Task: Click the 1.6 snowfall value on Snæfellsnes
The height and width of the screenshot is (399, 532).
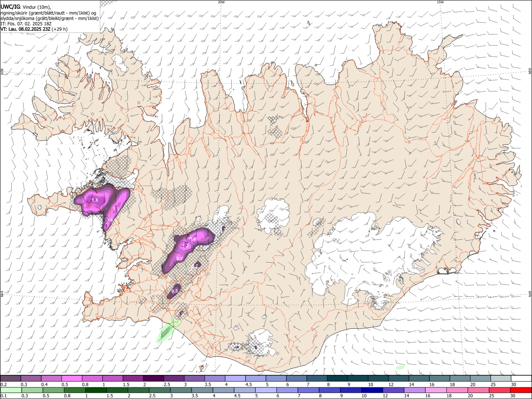Action: 95,200
